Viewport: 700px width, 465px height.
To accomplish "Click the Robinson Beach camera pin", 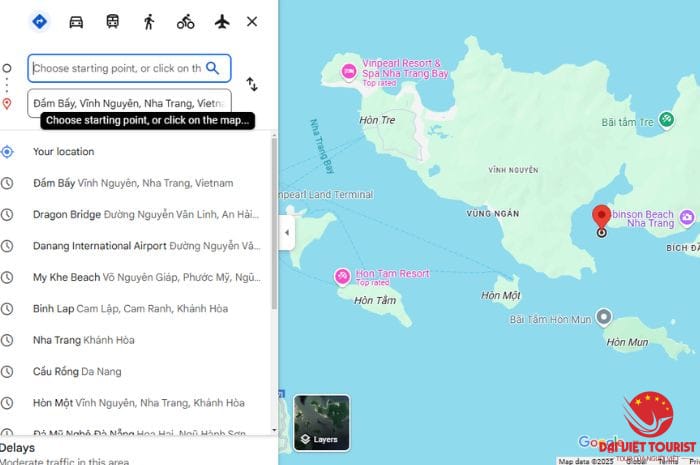I will click(x=687, y=218).
